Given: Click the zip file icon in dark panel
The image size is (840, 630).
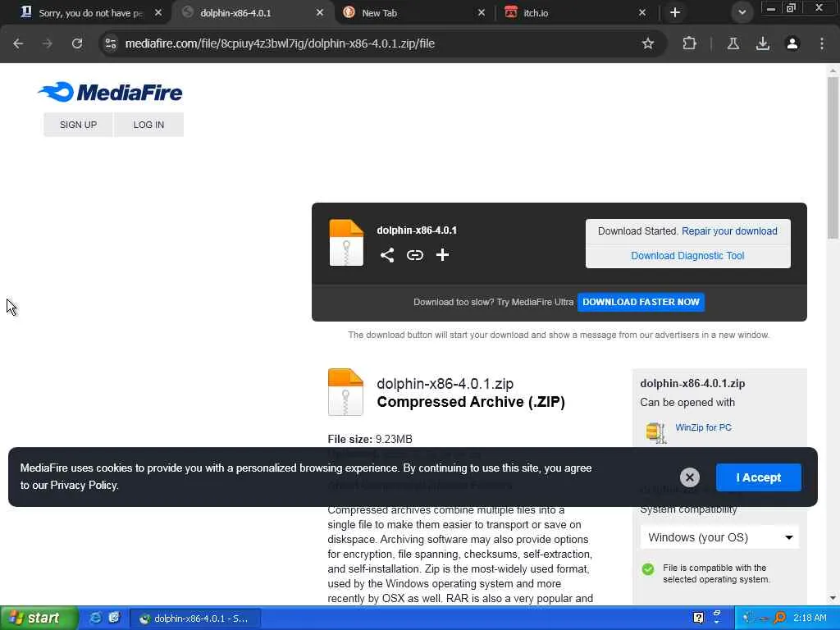Looking at the screenshot, I should point(346,243).
